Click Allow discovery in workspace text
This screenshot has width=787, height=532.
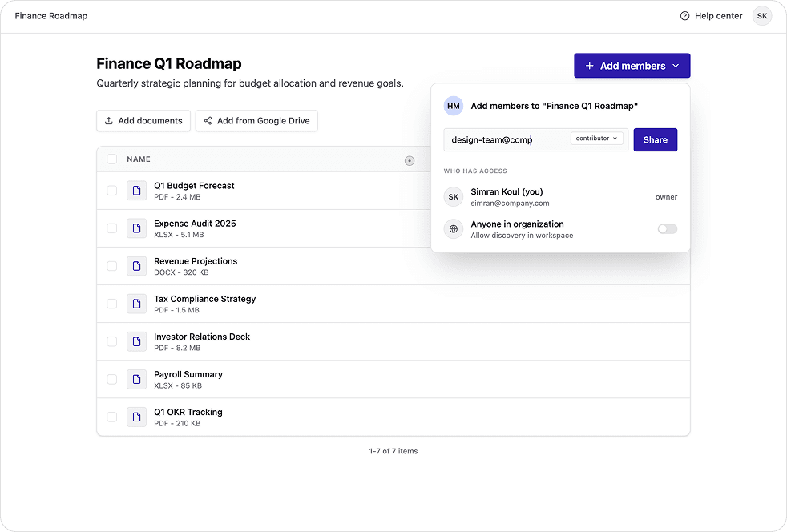pos(522,236)
